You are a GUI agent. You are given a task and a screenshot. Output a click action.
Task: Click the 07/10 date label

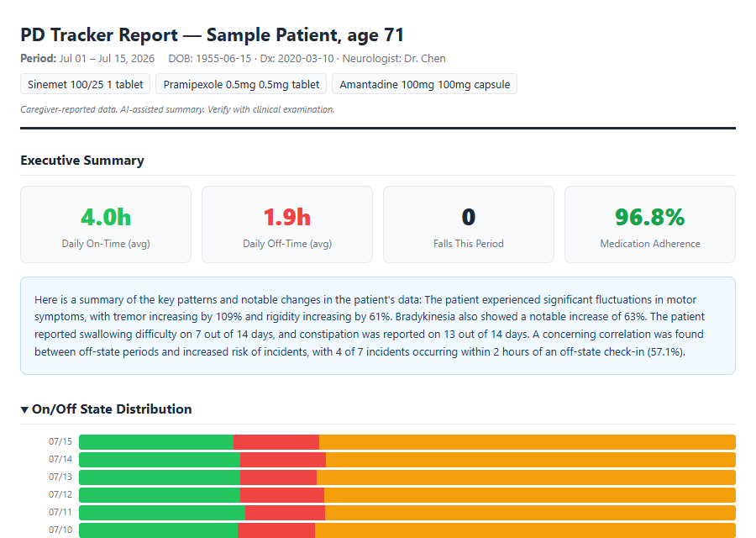tap(60, 530)
